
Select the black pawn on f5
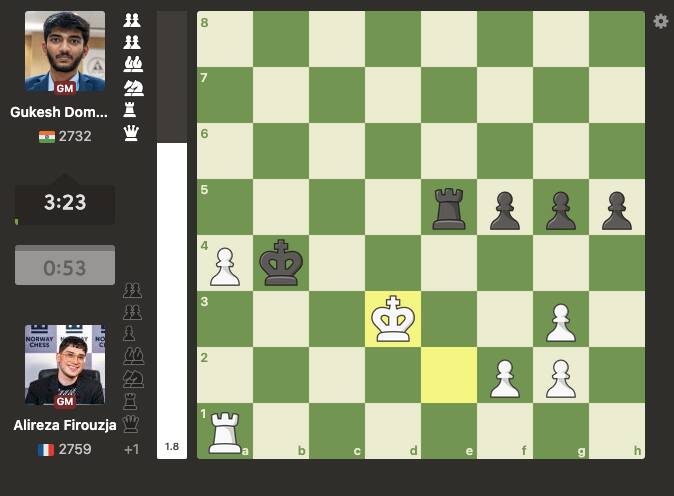point(505,211)
